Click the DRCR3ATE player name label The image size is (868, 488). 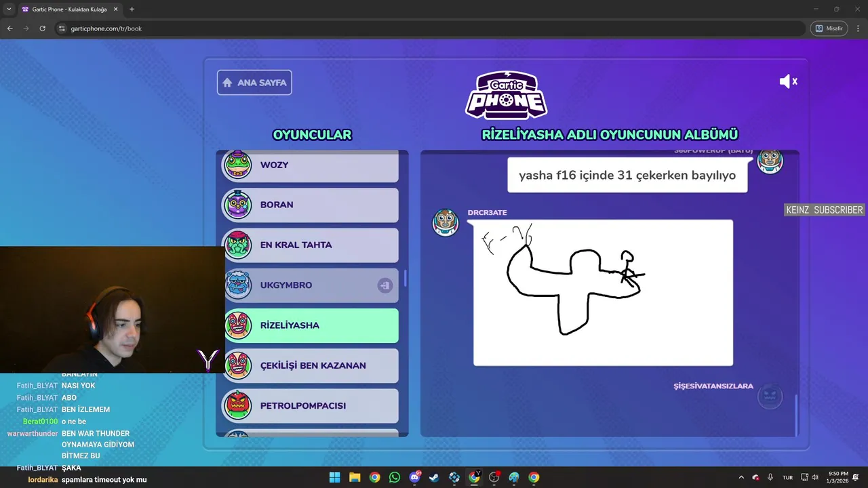tap(487, 213)
